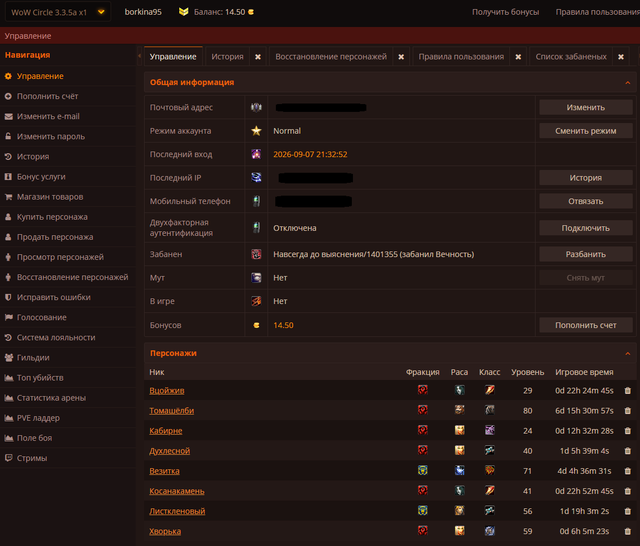
Task: Close the Правила пользования tab
Action: tap(518, 57)
